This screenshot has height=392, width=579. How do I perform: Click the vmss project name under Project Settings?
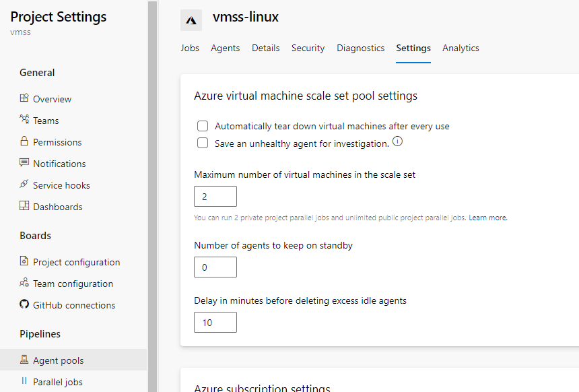[x=20, y=32]
